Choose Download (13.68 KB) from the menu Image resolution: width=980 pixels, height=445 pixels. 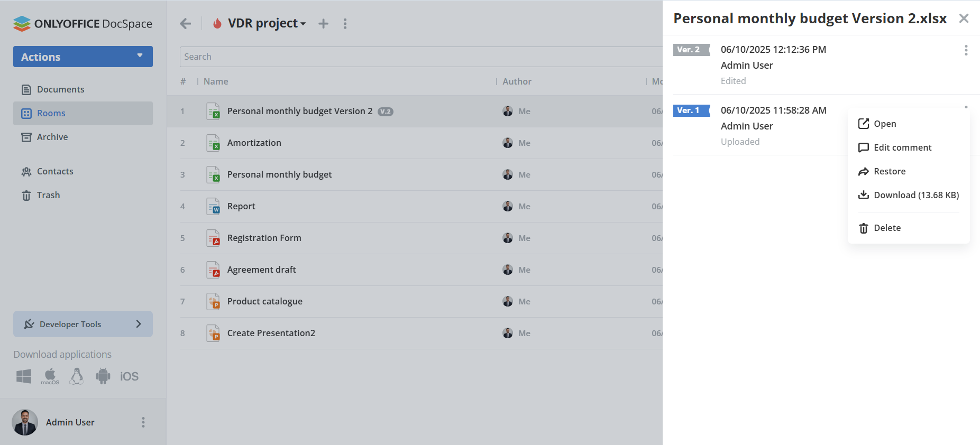915,195
